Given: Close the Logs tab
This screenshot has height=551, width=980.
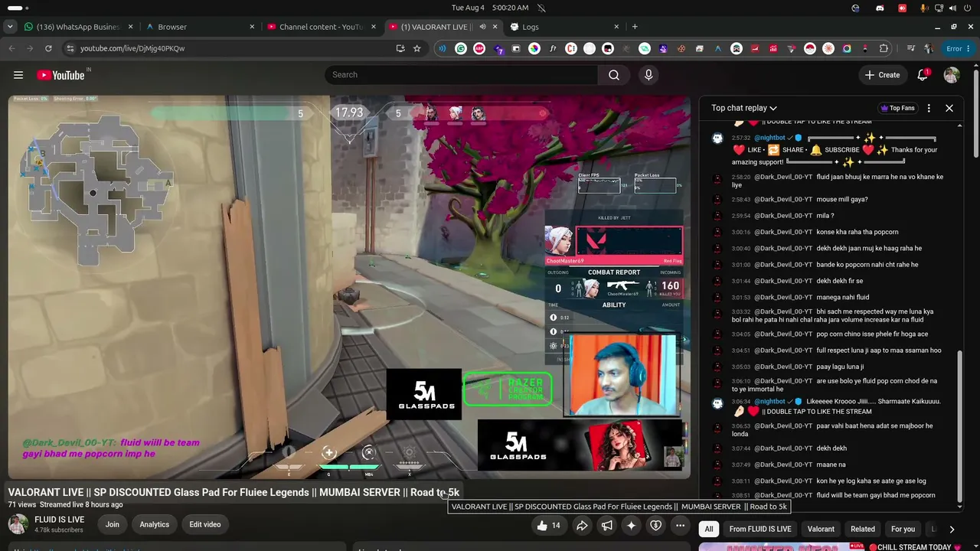Looking at the screenshot, I should pyautogui.click(x=616, y=27).
